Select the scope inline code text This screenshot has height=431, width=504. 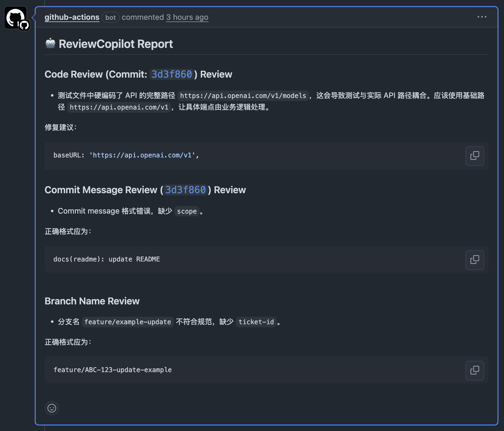tap(187, 211)
